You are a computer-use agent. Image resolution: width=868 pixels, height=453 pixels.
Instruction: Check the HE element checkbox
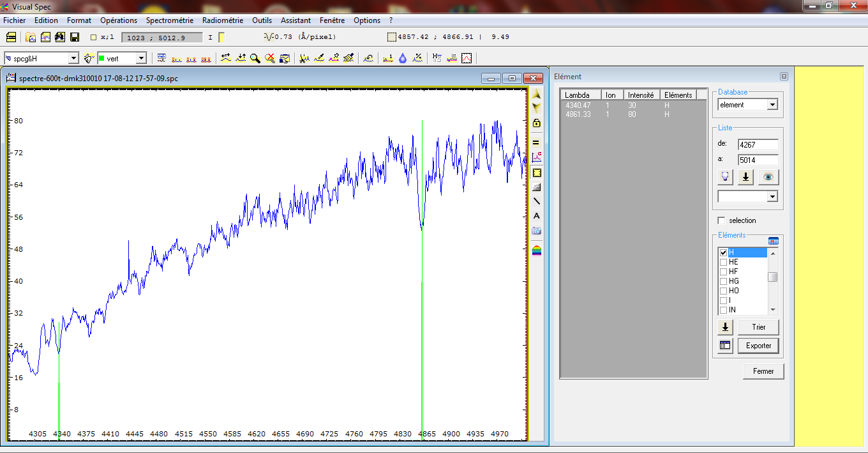tap(724, 262)
